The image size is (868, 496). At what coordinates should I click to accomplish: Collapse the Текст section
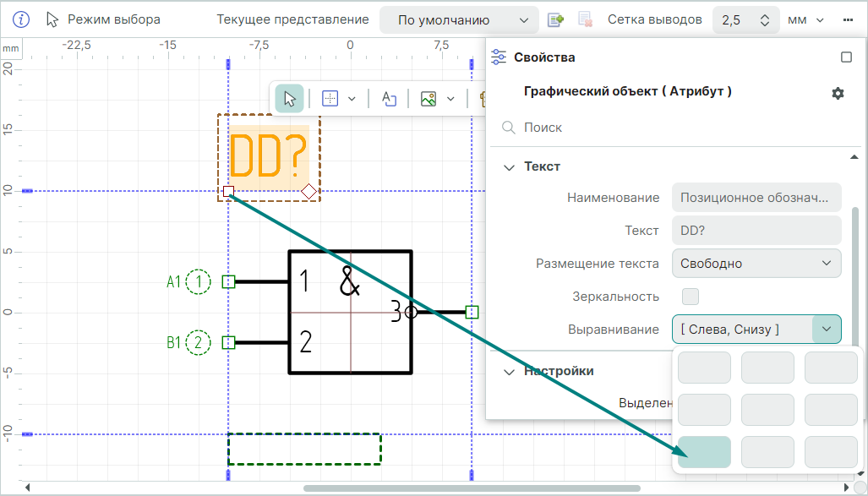tap(509, 167)
